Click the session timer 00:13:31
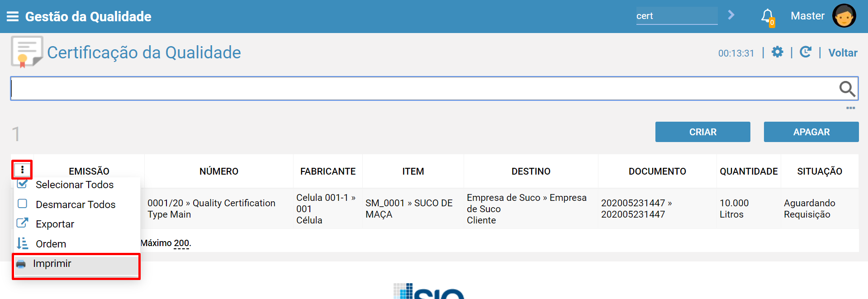Image resolution: width=868 pixels, height=299 pixels. coord(736,53)
